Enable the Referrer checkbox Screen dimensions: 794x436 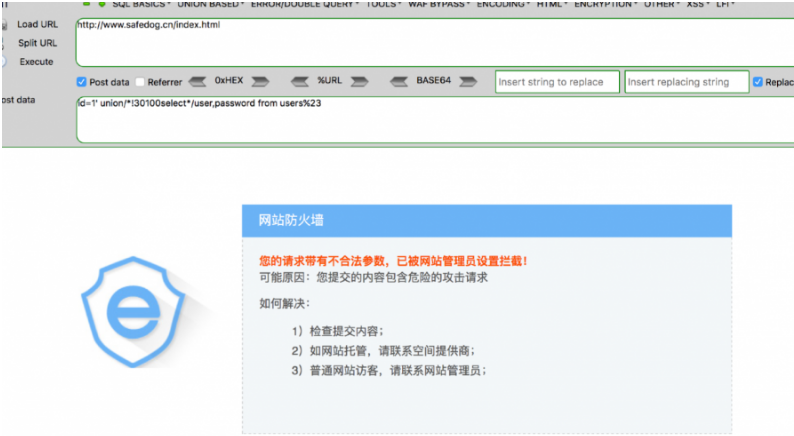[140, 82]
